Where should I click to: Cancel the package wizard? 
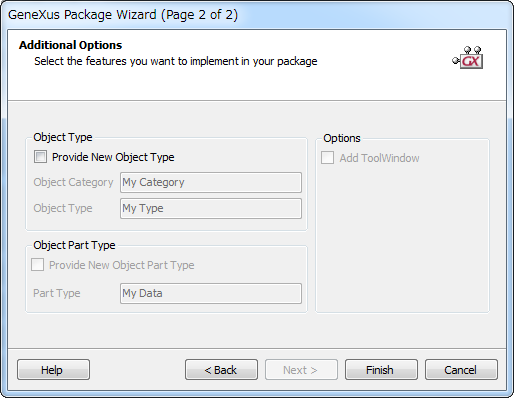[461, 370]
